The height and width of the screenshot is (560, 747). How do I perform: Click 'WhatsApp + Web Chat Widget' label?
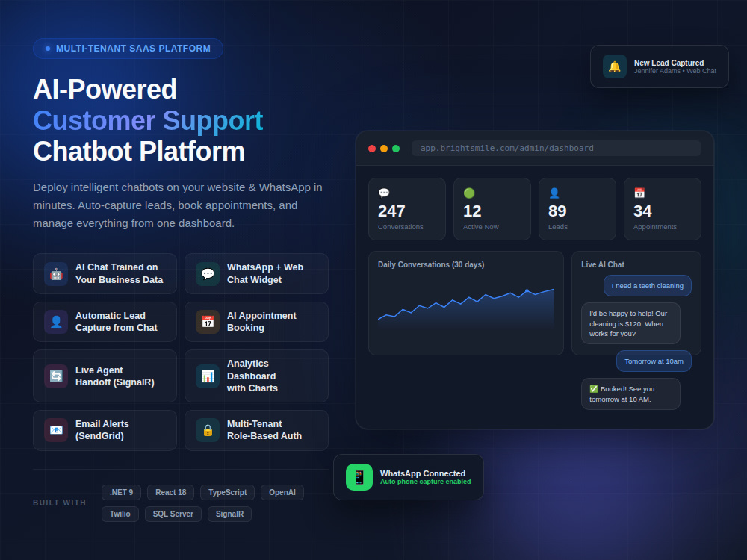(265, 274)
